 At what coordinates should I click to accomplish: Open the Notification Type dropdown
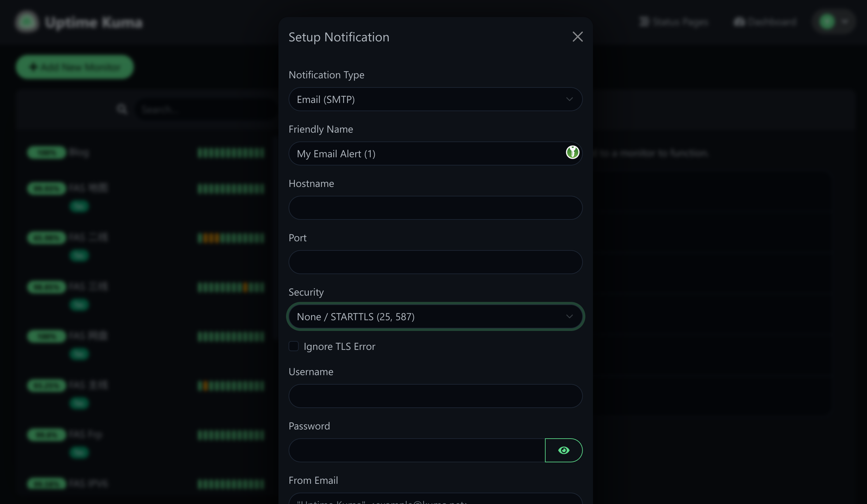coord(435,99)
